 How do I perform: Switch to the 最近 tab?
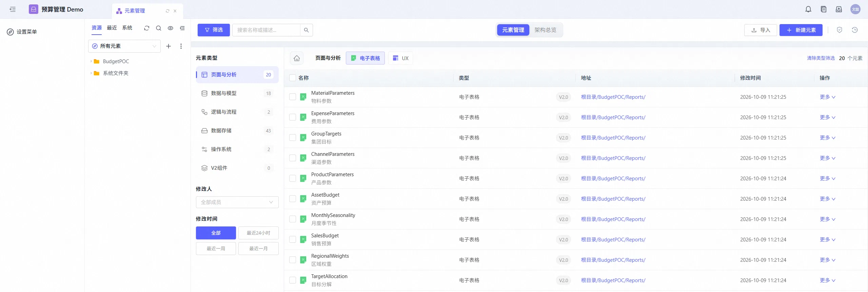112,28
